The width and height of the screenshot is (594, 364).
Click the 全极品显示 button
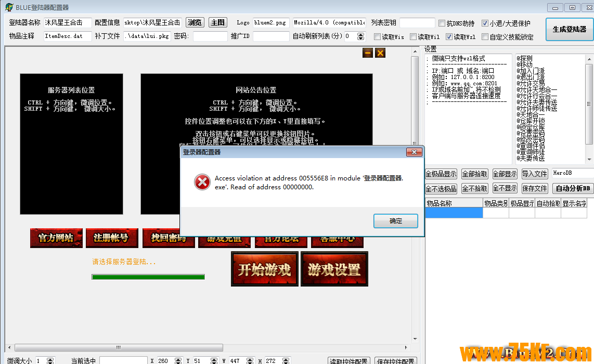pos(441,174)
